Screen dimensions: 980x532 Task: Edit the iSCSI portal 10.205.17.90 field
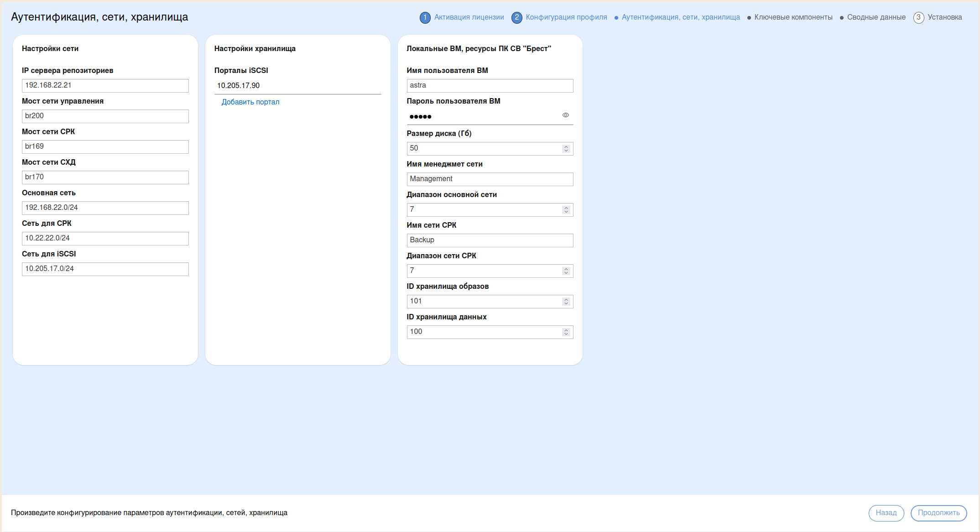298,86
